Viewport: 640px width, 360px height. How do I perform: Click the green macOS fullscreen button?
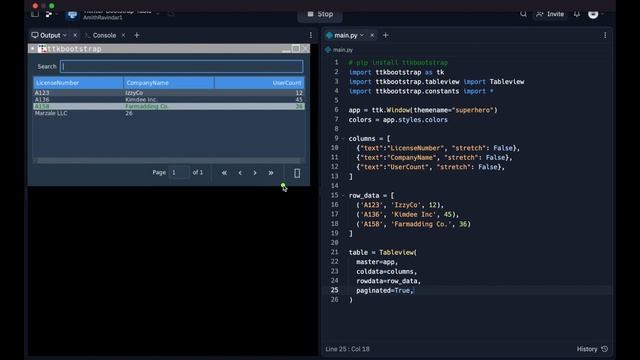pyautogui.click(x=51, y=6)
